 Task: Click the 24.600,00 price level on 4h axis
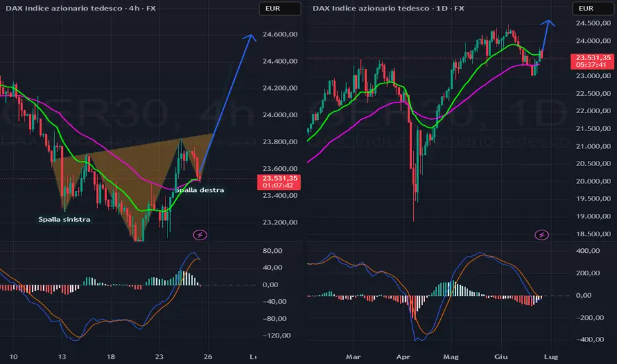pos(280,34)
